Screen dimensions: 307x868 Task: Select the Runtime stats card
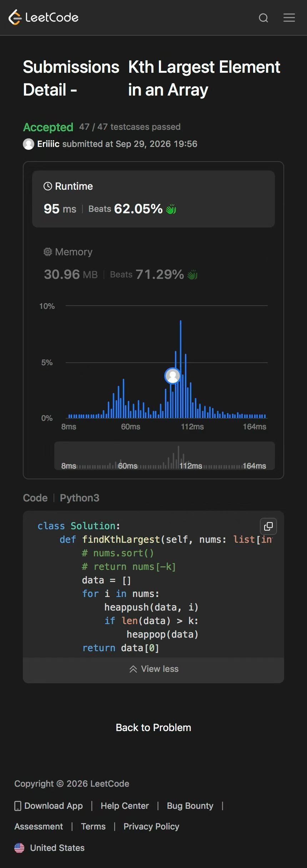[153, 199]
